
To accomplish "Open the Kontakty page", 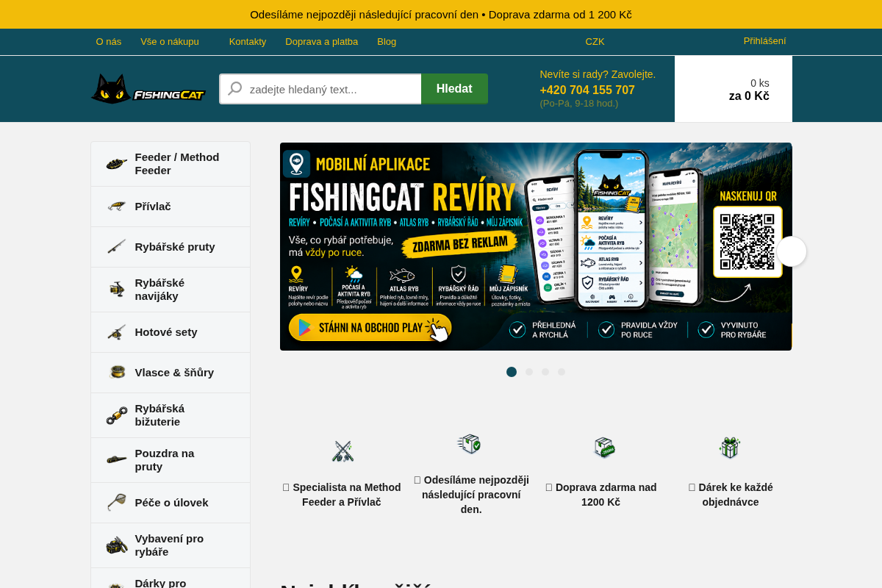I will click(248, 42).
